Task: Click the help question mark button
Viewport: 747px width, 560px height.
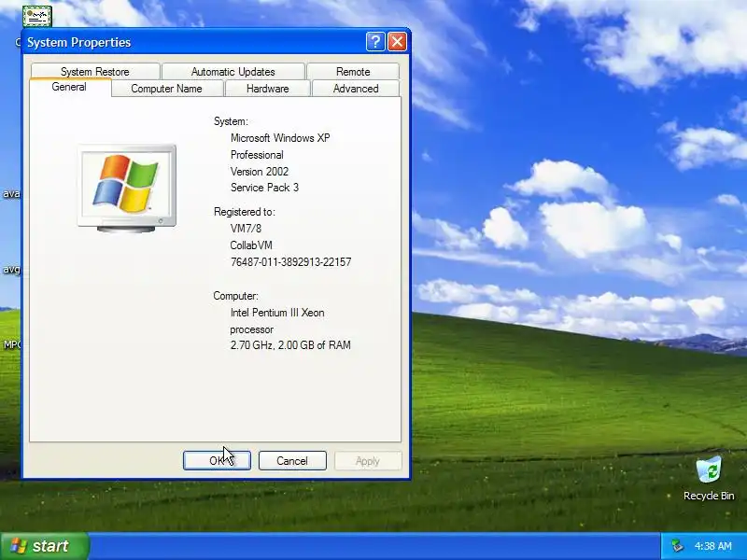Action: (x=375, y=42)
